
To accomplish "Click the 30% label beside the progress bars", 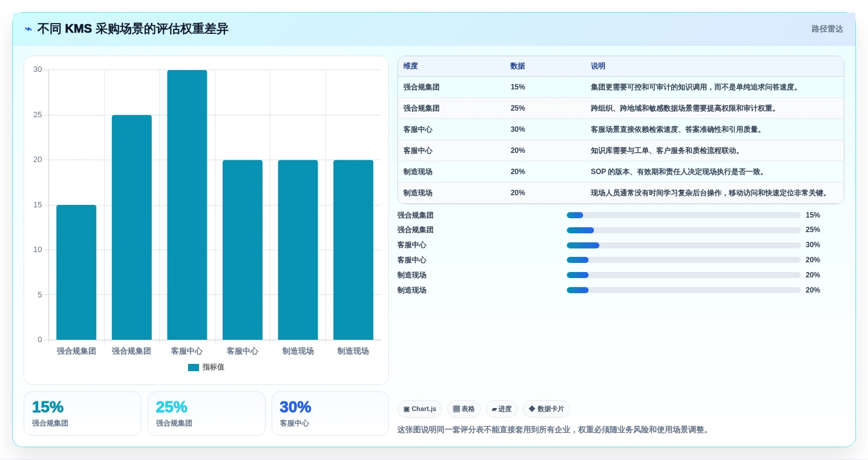I will click(x=813, y=245).
